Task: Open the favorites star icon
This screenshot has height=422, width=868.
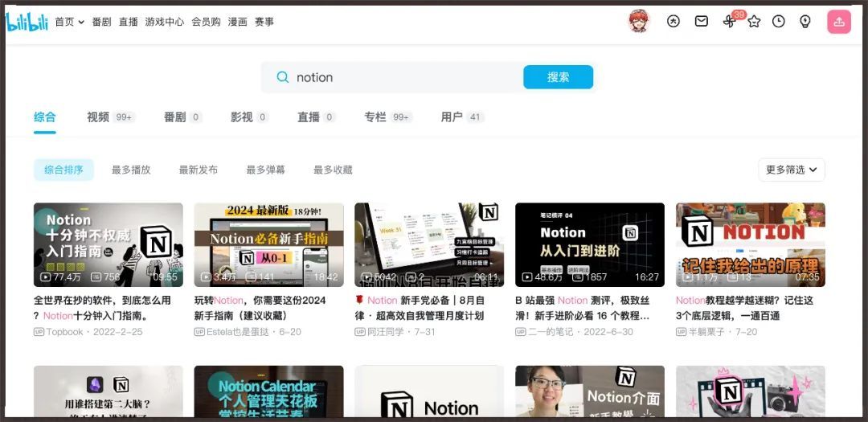Action: click(754, 21)
